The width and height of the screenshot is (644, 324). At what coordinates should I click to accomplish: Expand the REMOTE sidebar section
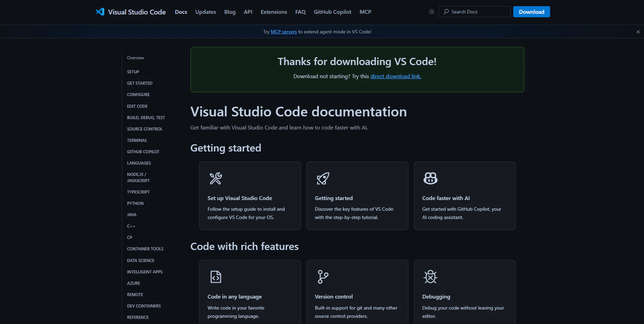[135, 295]
